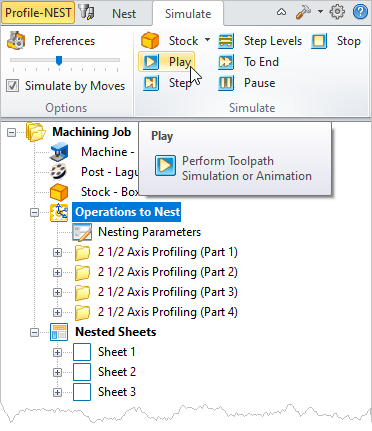Screen dimensions: 372x431
Task: Select 2 1/2 Axis Profiling (Part 4) text
Action: [168, 312]
